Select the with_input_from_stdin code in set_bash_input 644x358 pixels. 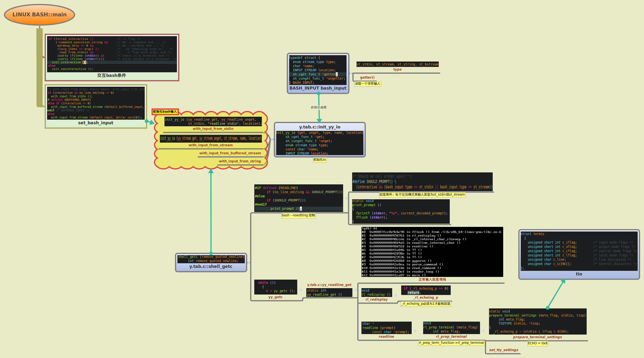(x=96, y=103)
